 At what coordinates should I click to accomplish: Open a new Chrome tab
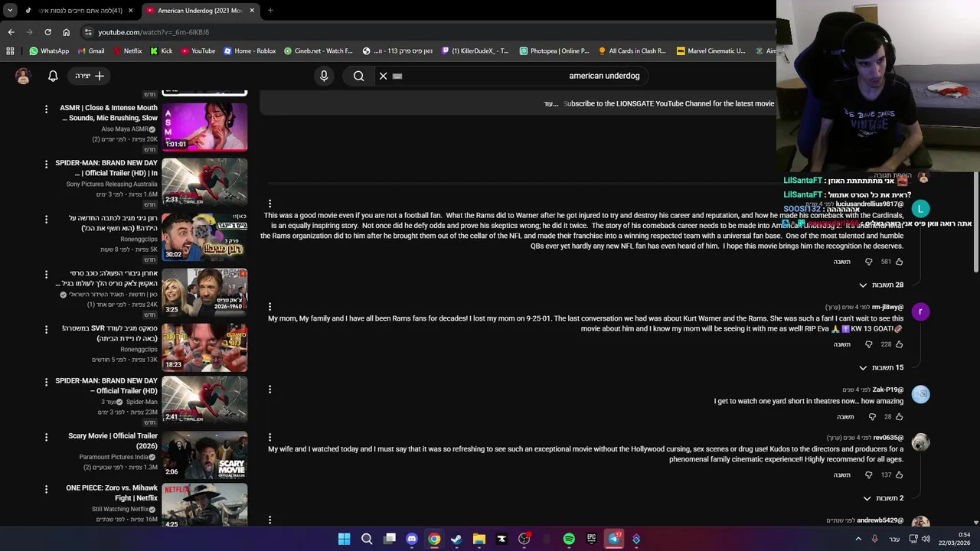pyautogui.click(x=270, y=11)
